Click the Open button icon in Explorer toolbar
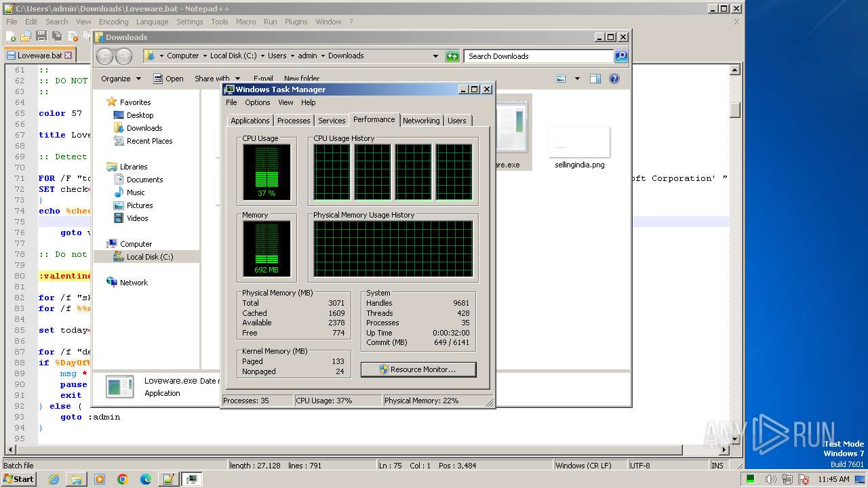 click(x=168, y=79)
